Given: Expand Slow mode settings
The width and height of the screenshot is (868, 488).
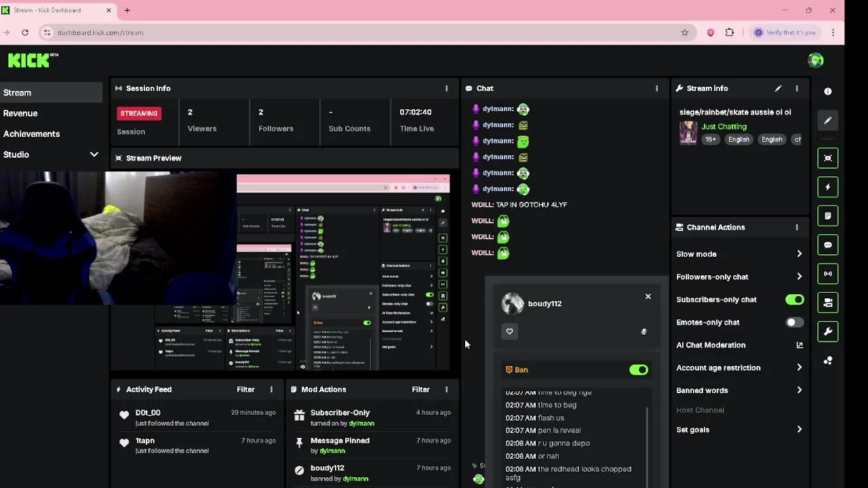Looking at the screenshot, I should pyautogui.click(x=799, y=254).
